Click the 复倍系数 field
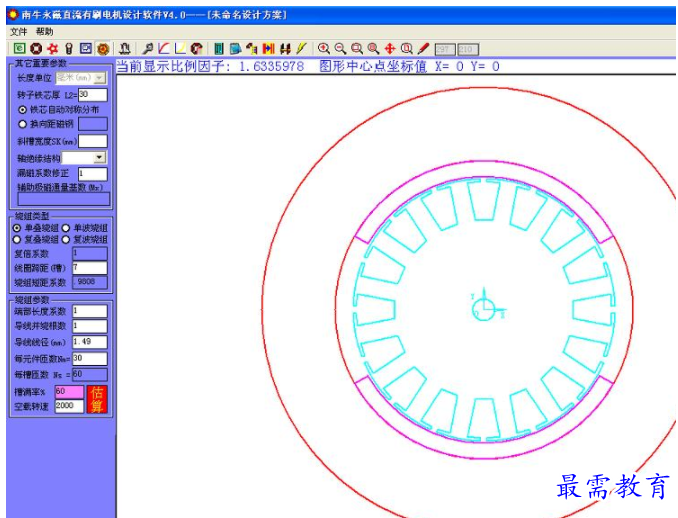Screen dimensions: 678x518 90,253
